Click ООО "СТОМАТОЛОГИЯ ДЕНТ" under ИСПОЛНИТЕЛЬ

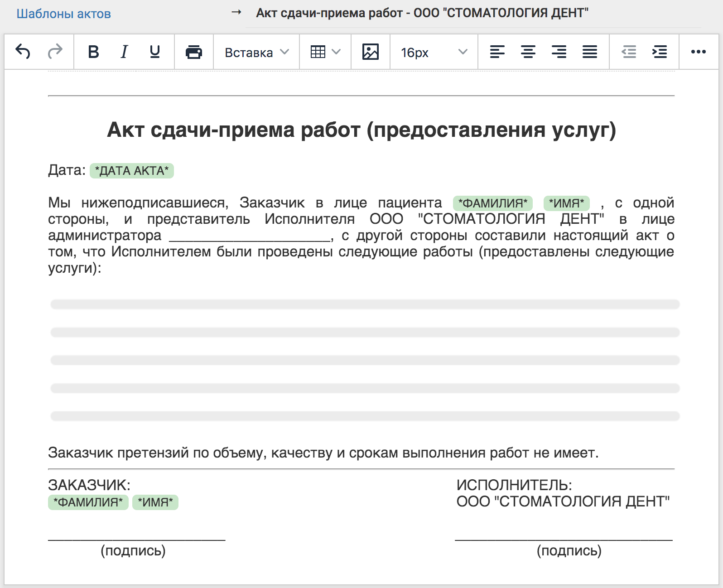pos(563,501)
